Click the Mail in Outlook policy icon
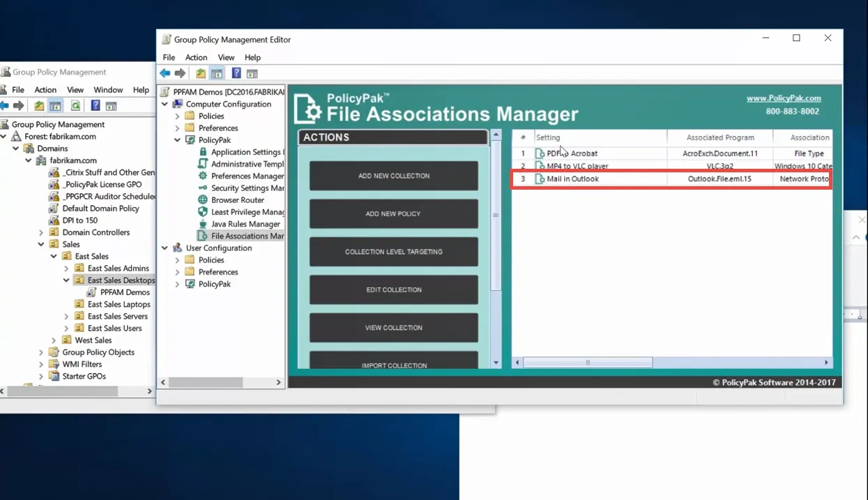Image resolution: width=868 pixels, height=500 pixels. tap(540, 179)
